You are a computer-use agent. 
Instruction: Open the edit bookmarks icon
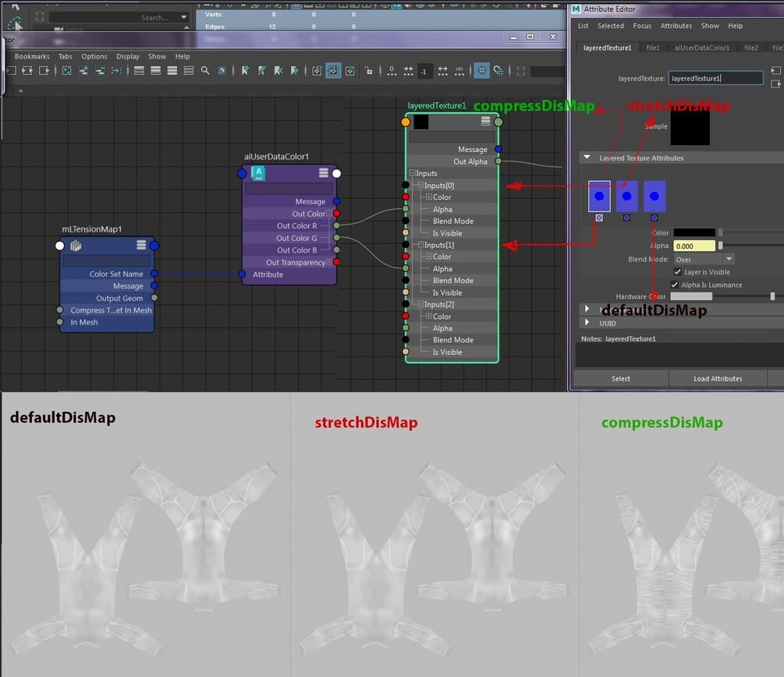[x=262, y=70]
